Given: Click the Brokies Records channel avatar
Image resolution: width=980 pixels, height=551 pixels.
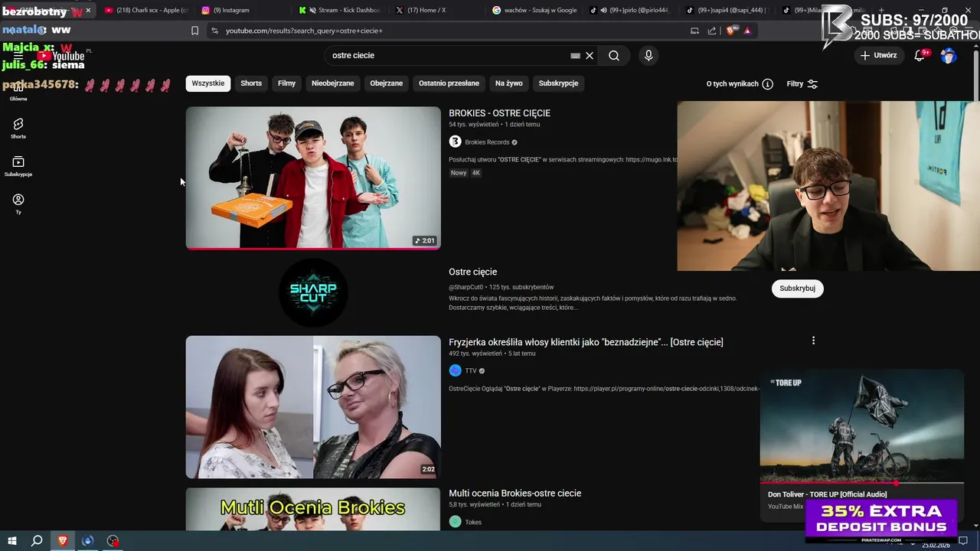Looking at the screenshot, I should pos(455,142).
